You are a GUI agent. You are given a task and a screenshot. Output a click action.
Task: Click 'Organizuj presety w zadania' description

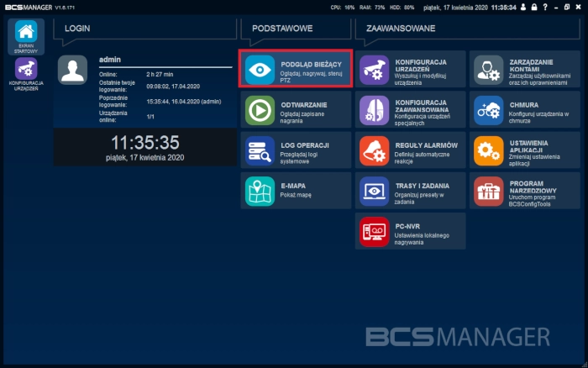point(419,198)
